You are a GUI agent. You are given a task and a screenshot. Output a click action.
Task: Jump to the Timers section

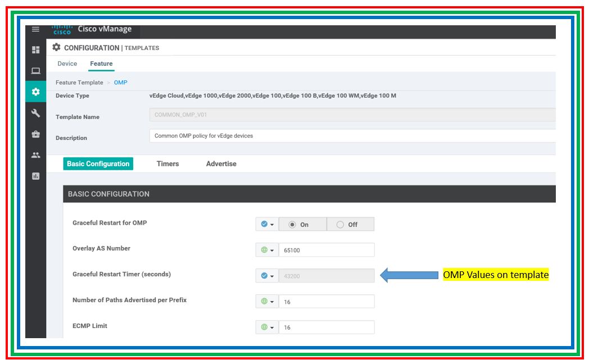click(x=167, y=164)
